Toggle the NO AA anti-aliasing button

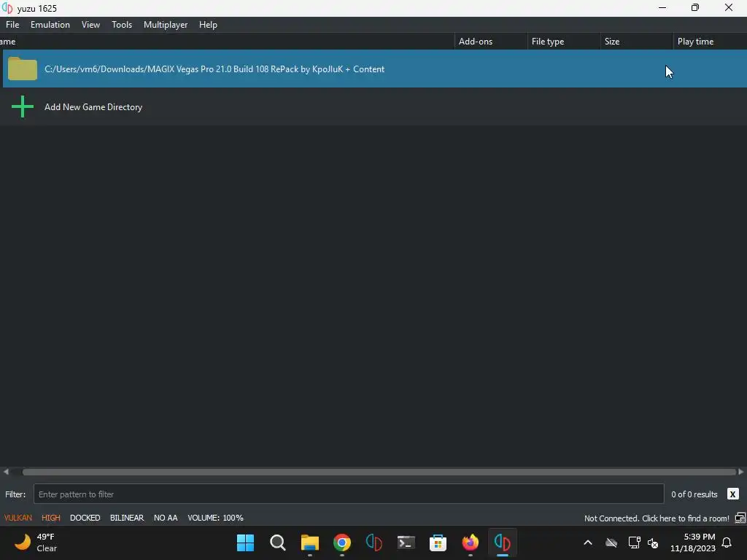[x=166, y=518]
